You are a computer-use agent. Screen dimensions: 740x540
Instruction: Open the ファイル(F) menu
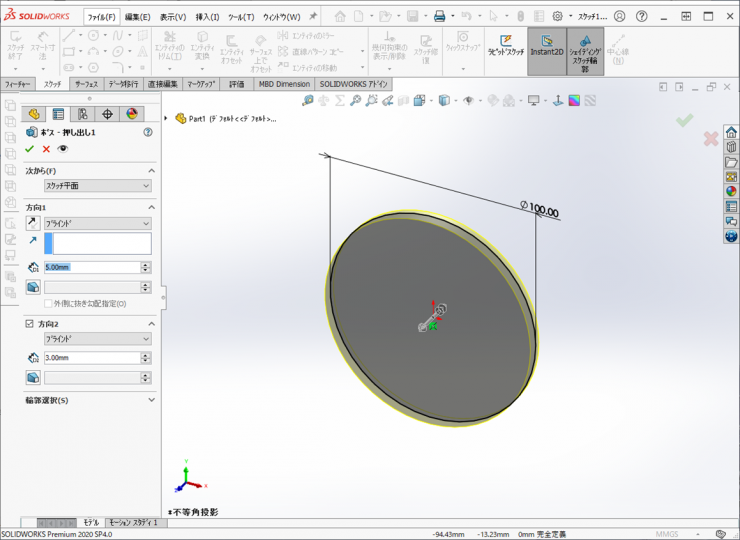click(101, 17)
